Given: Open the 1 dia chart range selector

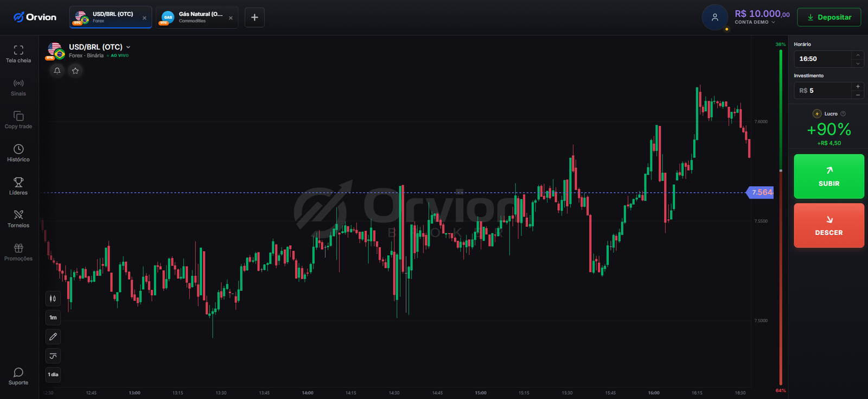Looking at the screenshot, I should 53,375.
